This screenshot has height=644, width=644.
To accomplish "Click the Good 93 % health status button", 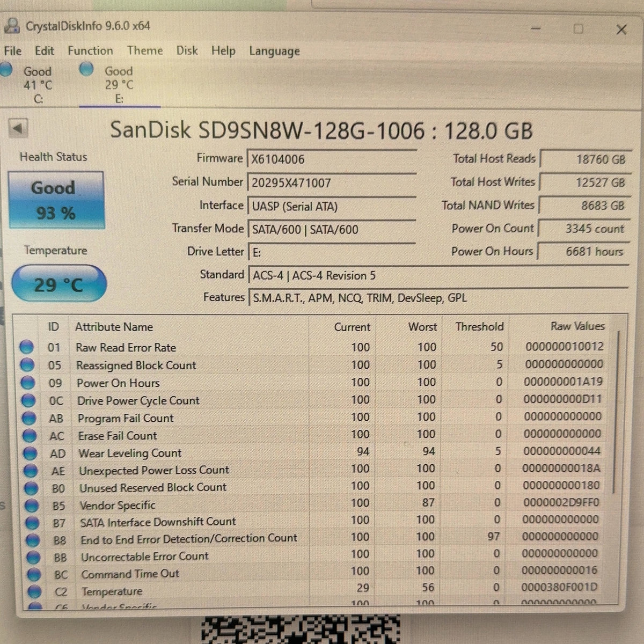I will click(56, 200).
